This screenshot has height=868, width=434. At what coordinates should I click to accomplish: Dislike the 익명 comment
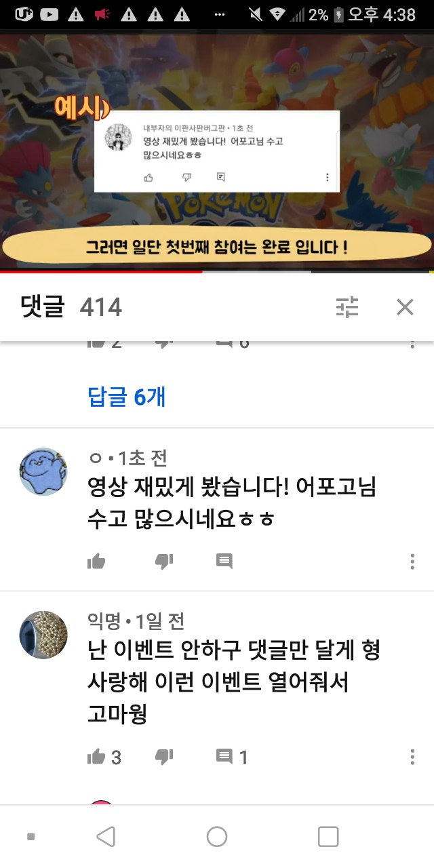[x=164, y=757]
